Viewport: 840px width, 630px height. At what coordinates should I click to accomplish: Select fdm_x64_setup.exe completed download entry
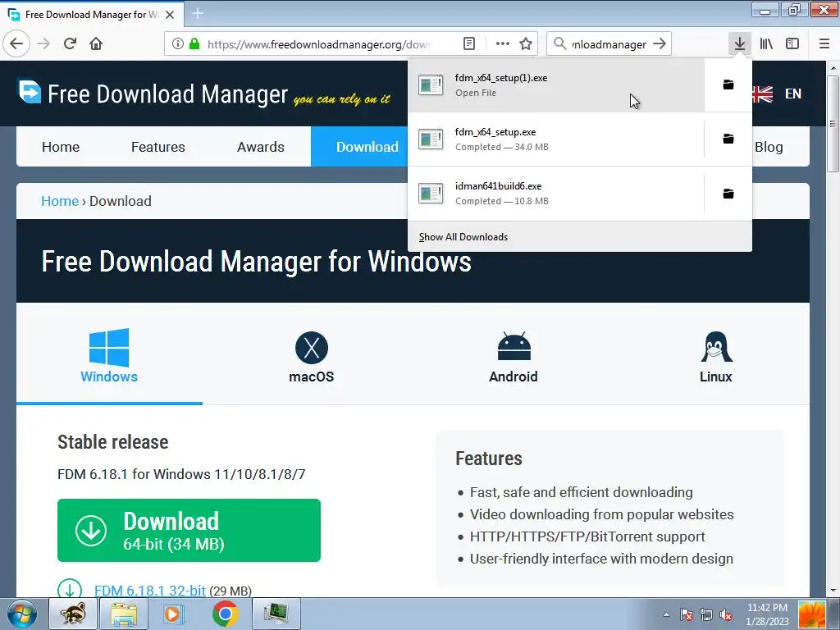(556, 139)
